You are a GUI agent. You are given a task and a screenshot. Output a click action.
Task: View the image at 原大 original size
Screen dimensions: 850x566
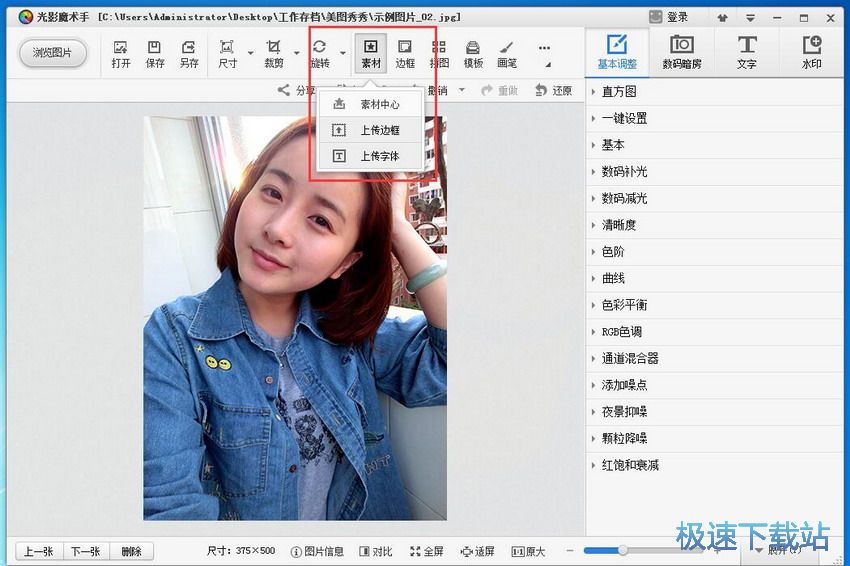coord(528,551)
